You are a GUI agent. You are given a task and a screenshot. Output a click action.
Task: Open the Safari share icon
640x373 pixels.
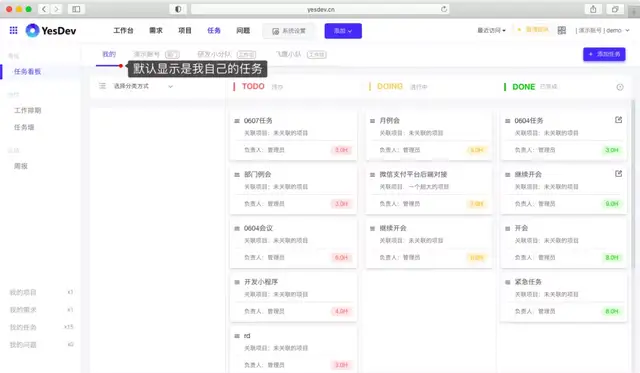[x=593, y=9]
